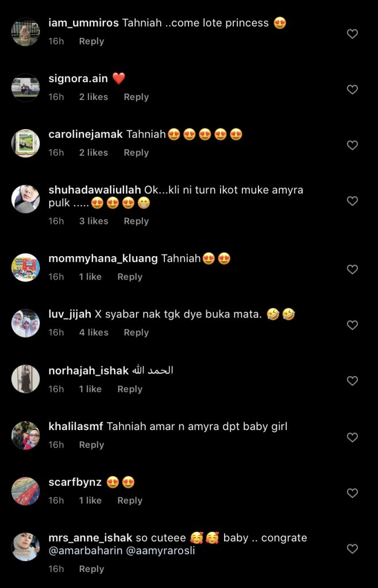Image resolution: width=378 pixels, height=588 pixels.
Task: Heart shuhadawaliullah's comment
Action: pos(352,201)
